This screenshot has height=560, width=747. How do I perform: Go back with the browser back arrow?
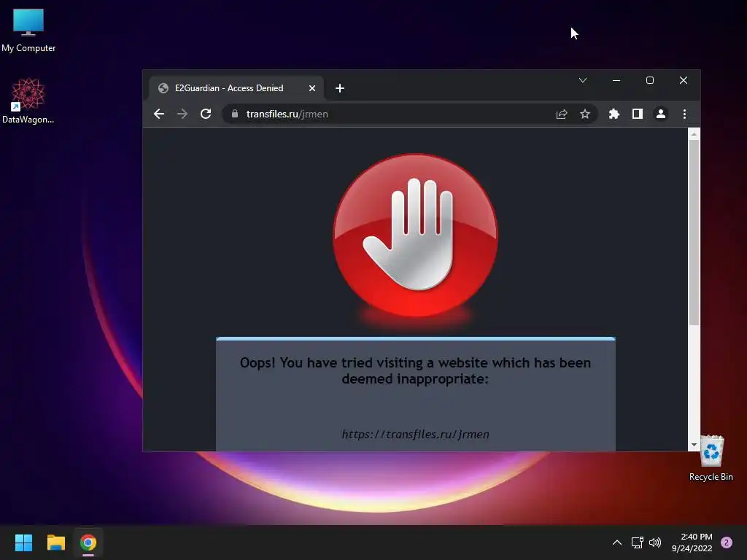(159, 114)
